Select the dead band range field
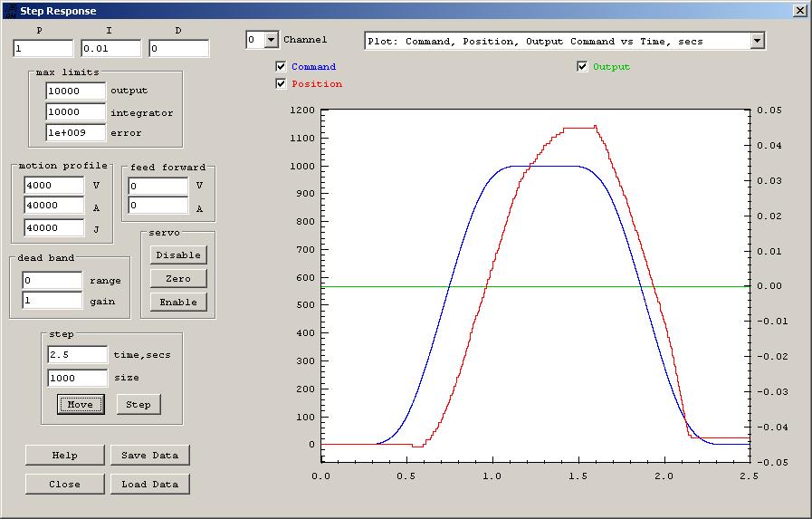Viewport: 812px width, 519px height. coord(53,281)
